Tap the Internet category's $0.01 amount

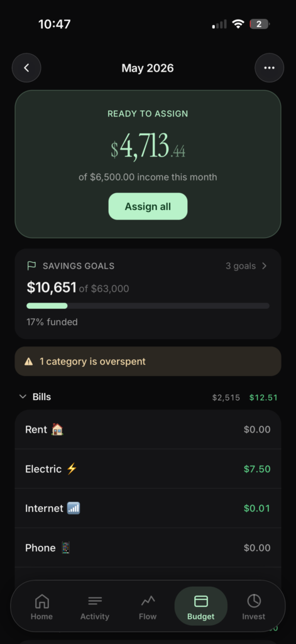click(257, 508)
